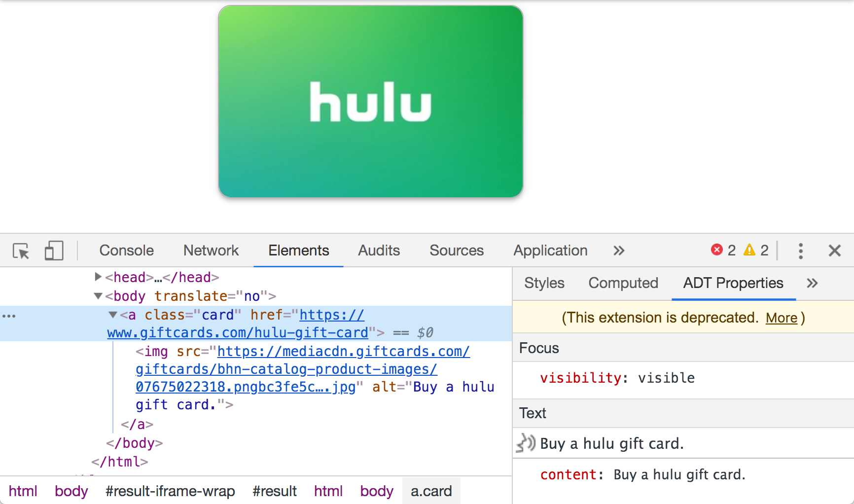Image resolution: width=854 pixels, height=504 pixels.
Task: Show more DevTools main tabs
Action: pos(619,251)
